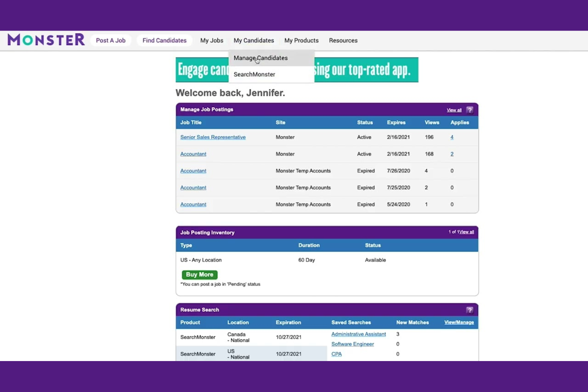This screenshot has height=392, width=588.
Task: Click the Saved Searches column header
Action: click(x=351, y=322)
